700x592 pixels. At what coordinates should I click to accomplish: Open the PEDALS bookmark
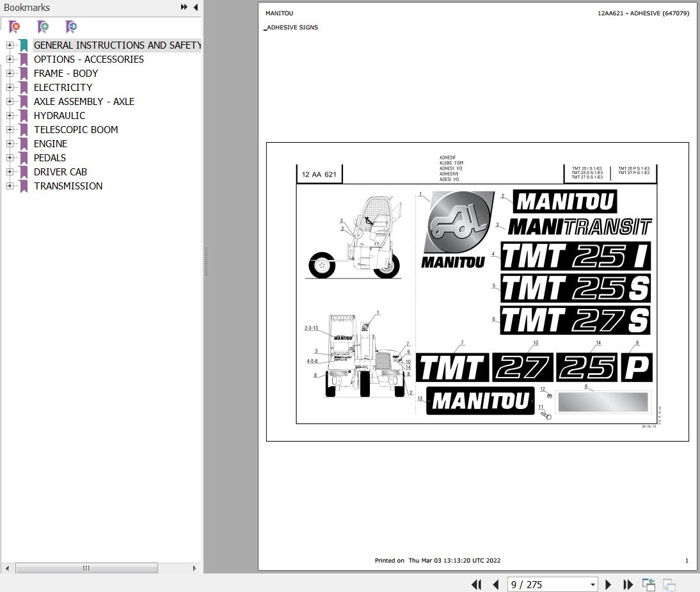tap(49, 157)
